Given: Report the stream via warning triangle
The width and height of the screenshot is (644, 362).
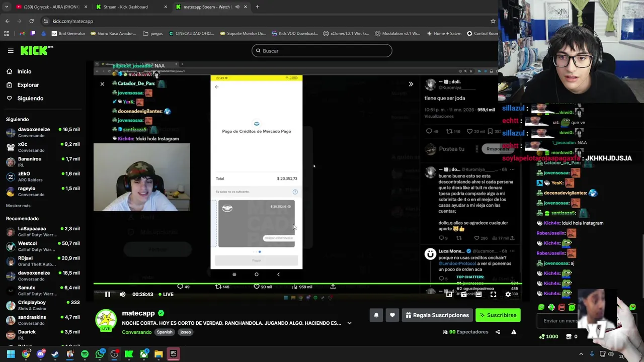Looking at the screenshot, I should tap(514, 332).
